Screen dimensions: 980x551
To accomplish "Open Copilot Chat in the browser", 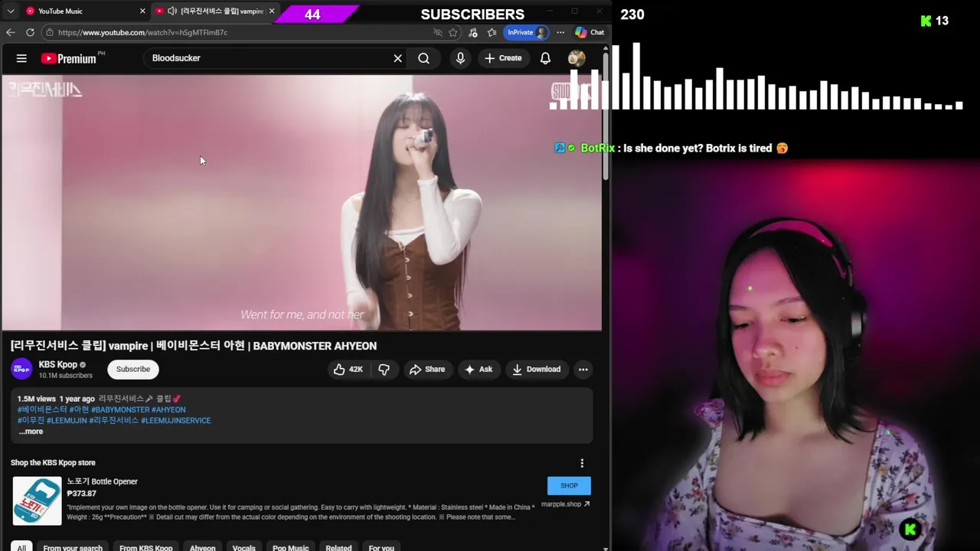I will pos(590,32).
